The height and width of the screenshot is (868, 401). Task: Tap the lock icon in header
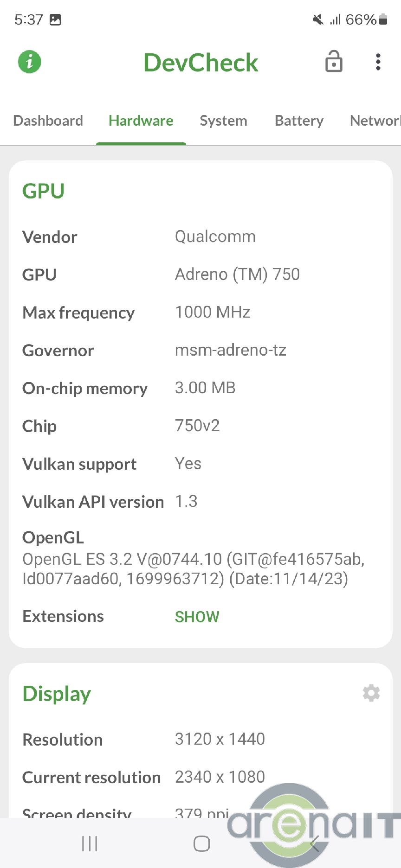(x=334, y=62)
